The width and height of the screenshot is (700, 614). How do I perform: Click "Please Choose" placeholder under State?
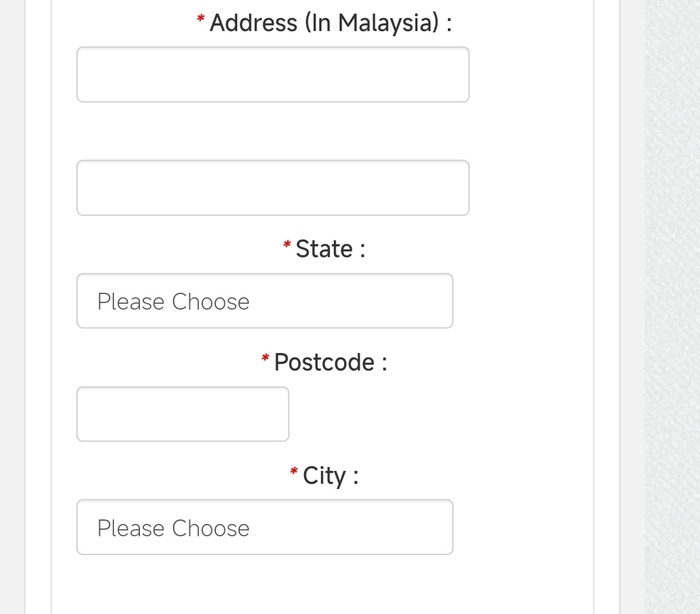coord(173,302)
